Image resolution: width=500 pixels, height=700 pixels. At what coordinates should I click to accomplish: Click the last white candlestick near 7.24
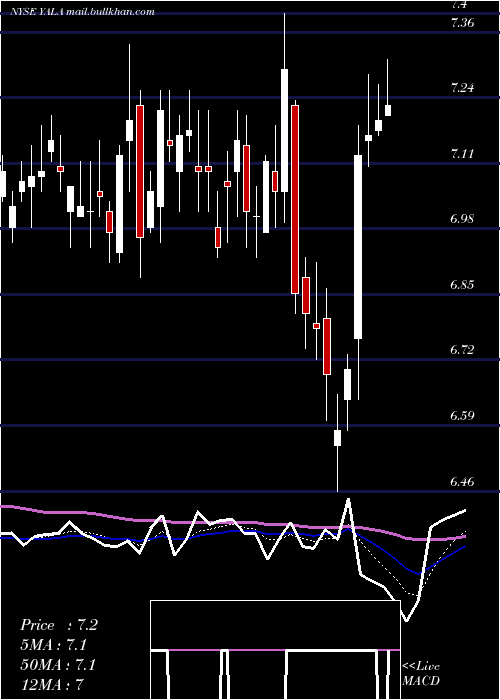[388, 110]
